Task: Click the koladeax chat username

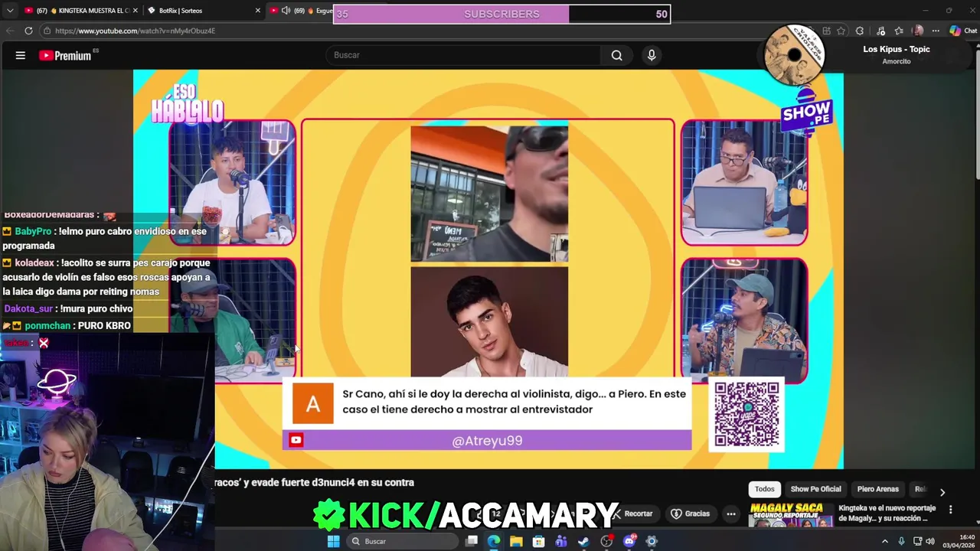Action: tap(34, 262)
